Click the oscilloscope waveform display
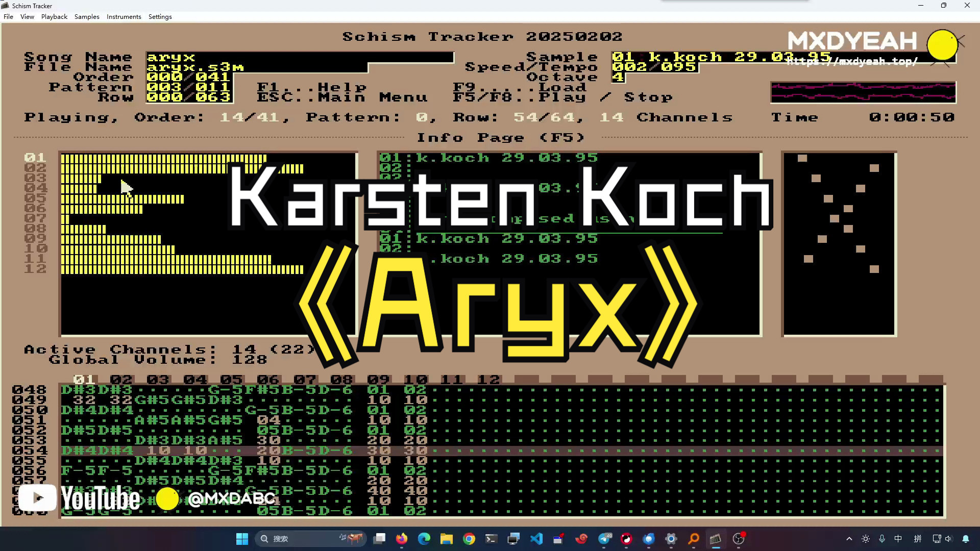Viewport: 980px width, 551px height. point(863,92)
